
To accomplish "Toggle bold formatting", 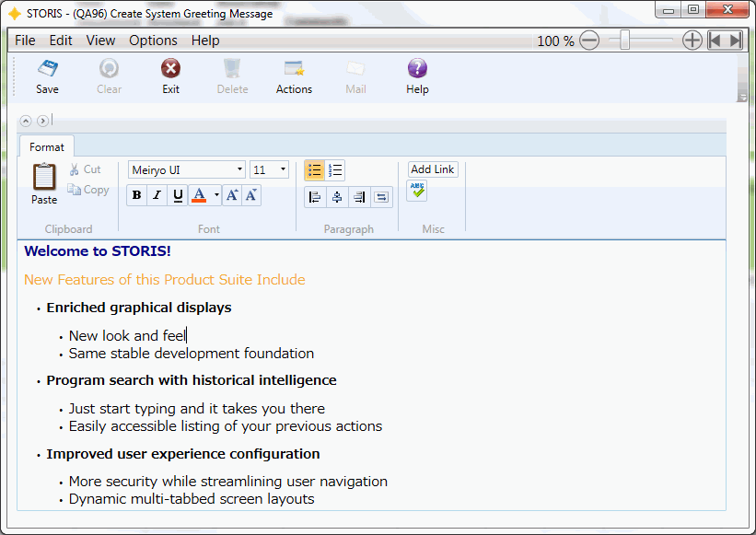I will pos(136,195).
